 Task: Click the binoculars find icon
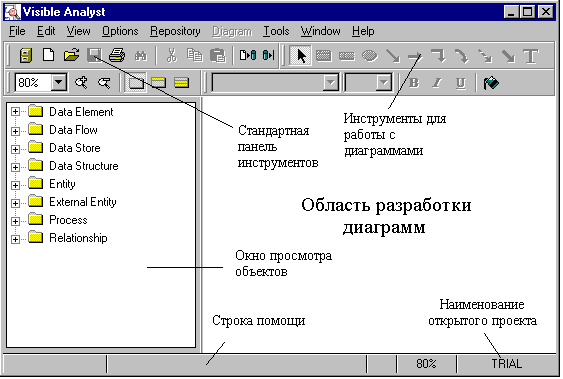tap(140, 56)
